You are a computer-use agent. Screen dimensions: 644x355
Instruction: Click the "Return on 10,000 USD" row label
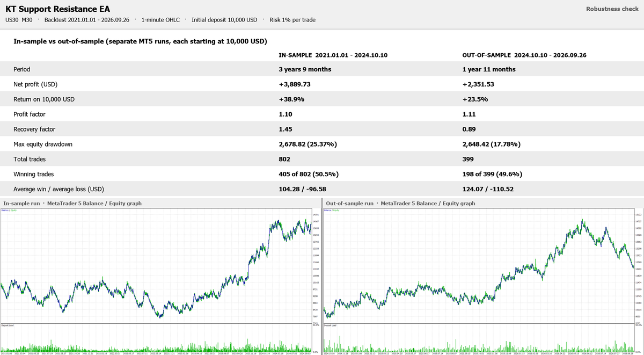click(44, 99)
